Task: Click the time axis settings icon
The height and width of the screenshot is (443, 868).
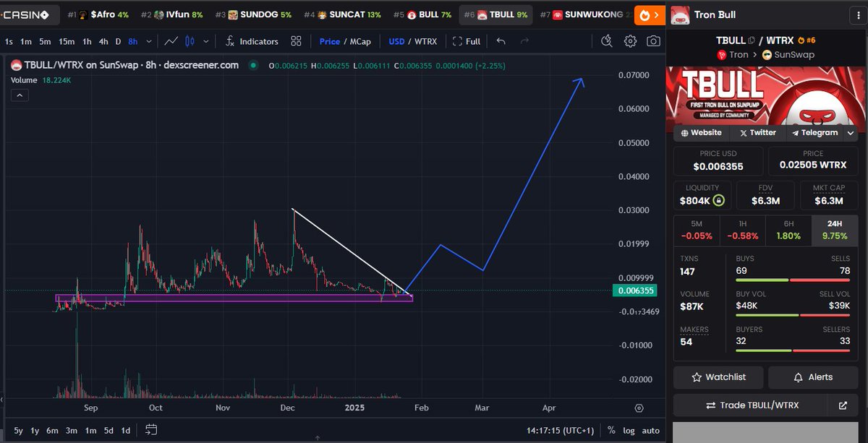Action: 639,408
